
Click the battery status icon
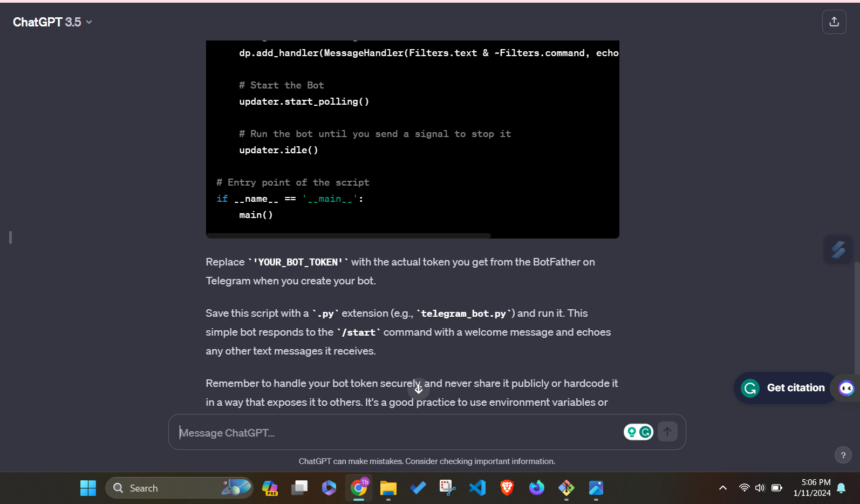[777, 488]
